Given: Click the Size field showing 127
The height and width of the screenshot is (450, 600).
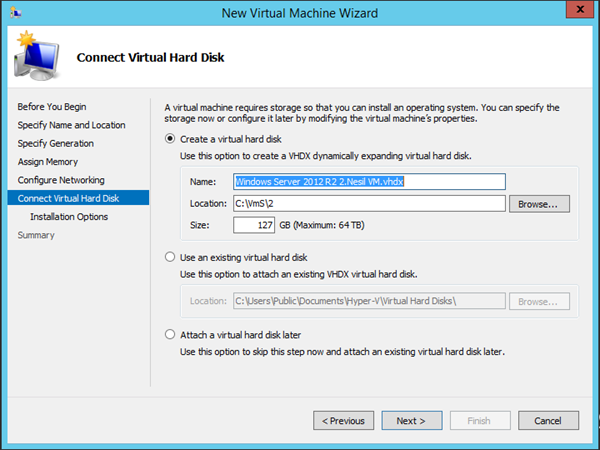Looking at the screenshot, I should click(x=254, y=224).
